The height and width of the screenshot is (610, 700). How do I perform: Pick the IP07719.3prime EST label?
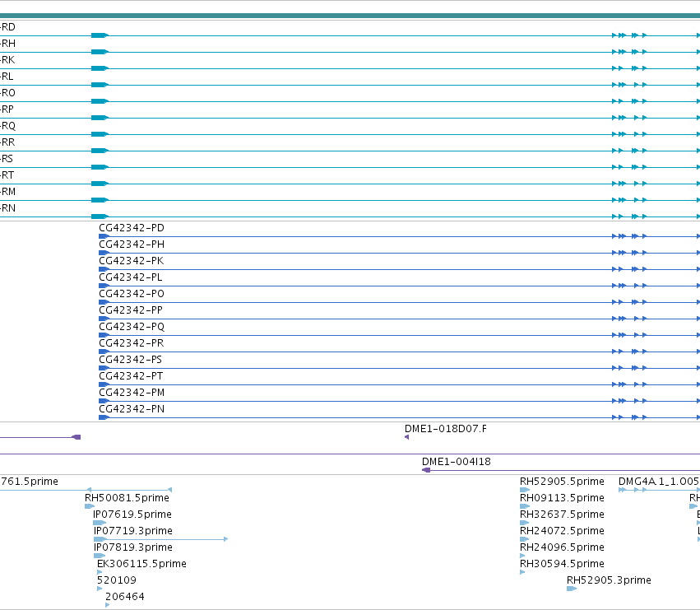[133, 531]
